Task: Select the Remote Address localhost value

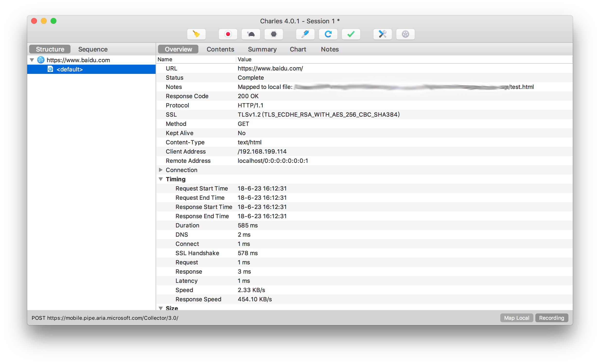Action: click(x=273, y=161)
